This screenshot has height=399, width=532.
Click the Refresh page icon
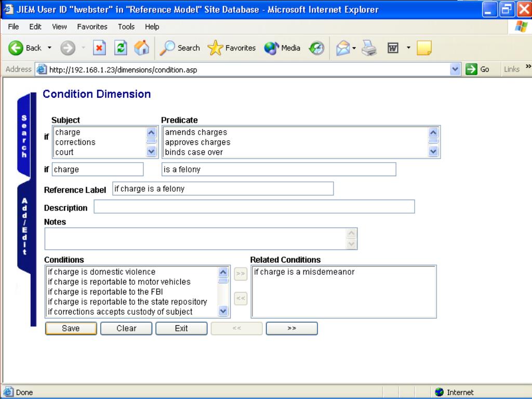coord(121,48)
